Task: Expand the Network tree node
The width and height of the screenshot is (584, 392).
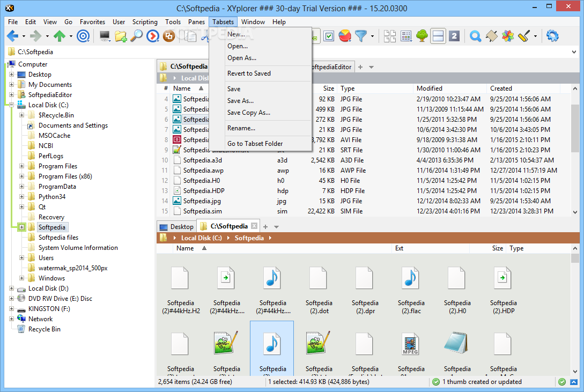Action: [12, 319]
